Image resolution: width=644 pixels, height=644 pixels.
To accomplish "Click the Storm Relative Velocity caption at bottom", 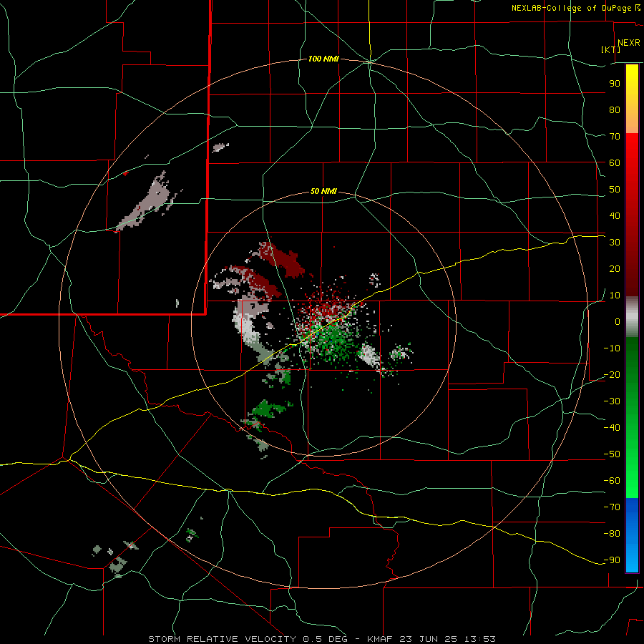I will coord(322,639).
